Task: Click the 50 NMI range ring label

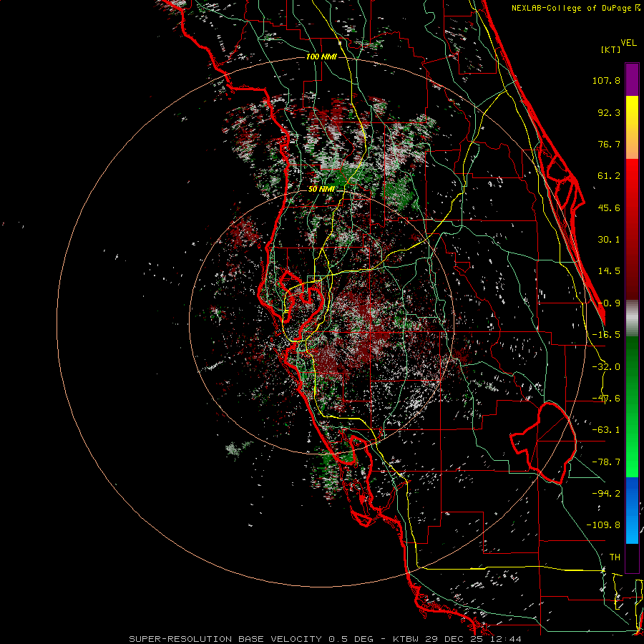Action: click(321, 190)
